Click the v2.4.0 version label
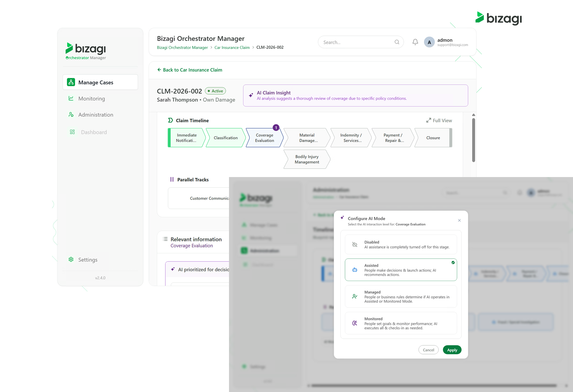Screen dimensions: 573x392 point(100,278)
